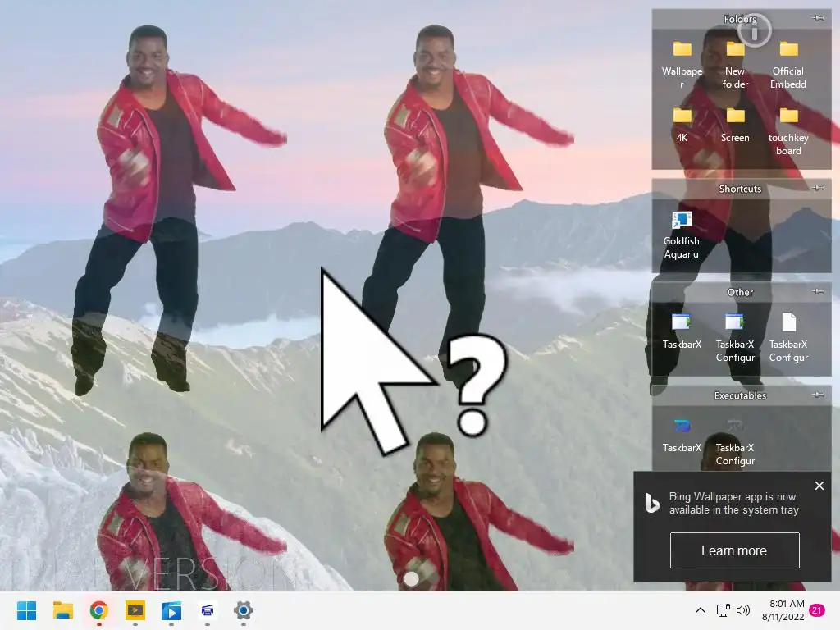Open the clock showing 8:01 AM

tap(783, 610)
